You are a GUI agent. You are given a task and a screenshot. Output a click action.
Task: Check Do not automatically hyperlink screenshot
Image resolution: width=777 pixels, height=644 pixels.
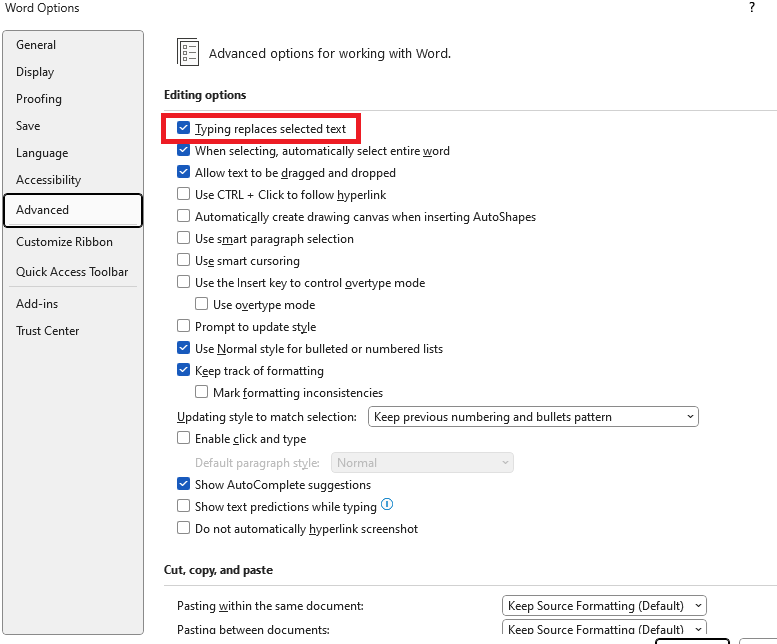coord(183,528)
